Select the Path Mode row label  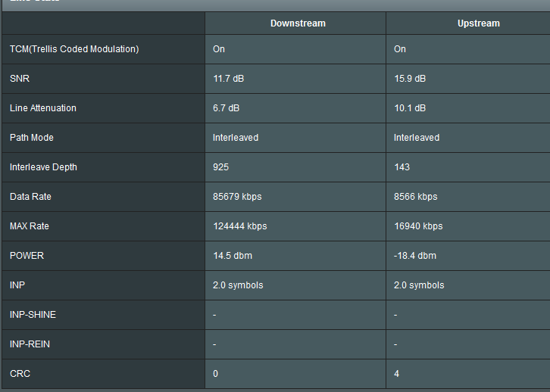(x=31, y=138)
